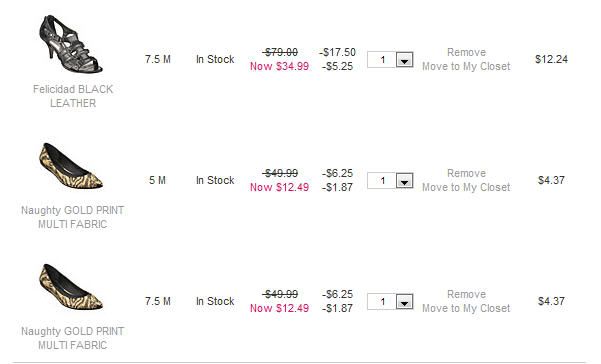Open the Felicidad BLACK LEATHER product link
Screen dimensions: 601x364
[73, 96]
